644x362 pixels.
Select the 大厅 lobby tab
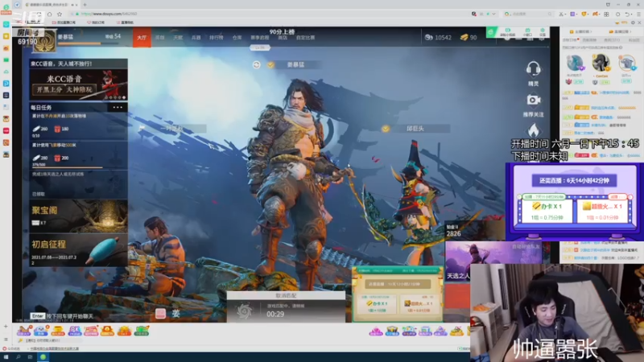(142, 38)
